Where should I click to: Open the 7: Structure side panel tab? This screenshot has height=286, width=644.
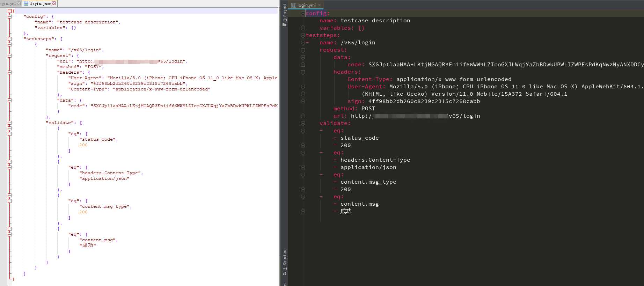[285, 259]
